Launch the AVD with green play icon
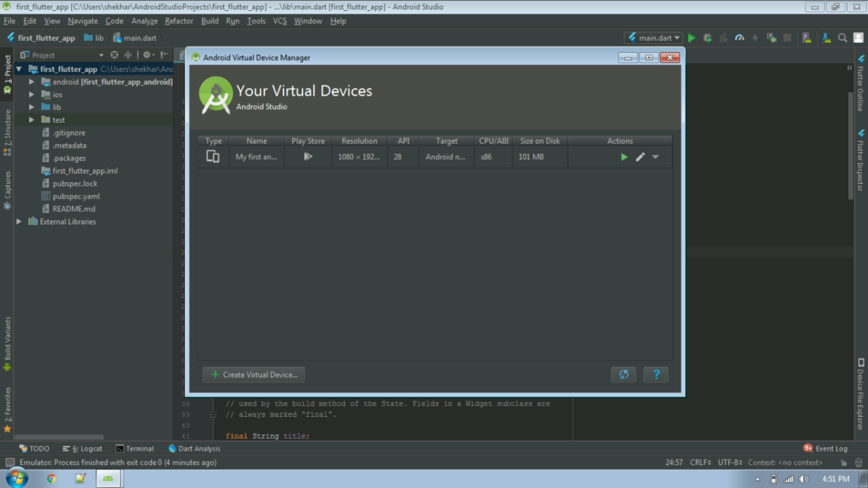Viewport: 868px width, 488px height. click(624, 157)
